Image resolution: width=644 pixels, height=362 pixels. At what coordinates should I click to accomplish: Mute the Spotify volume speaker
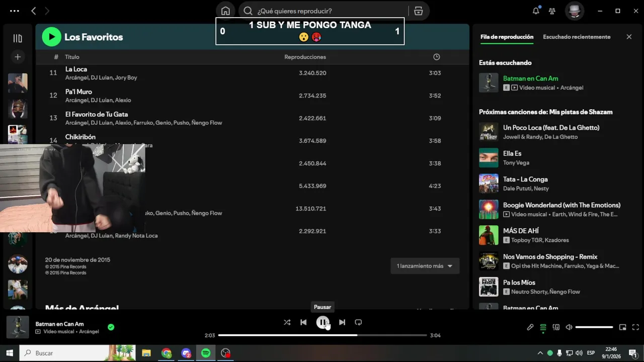(x=569, y=327)
